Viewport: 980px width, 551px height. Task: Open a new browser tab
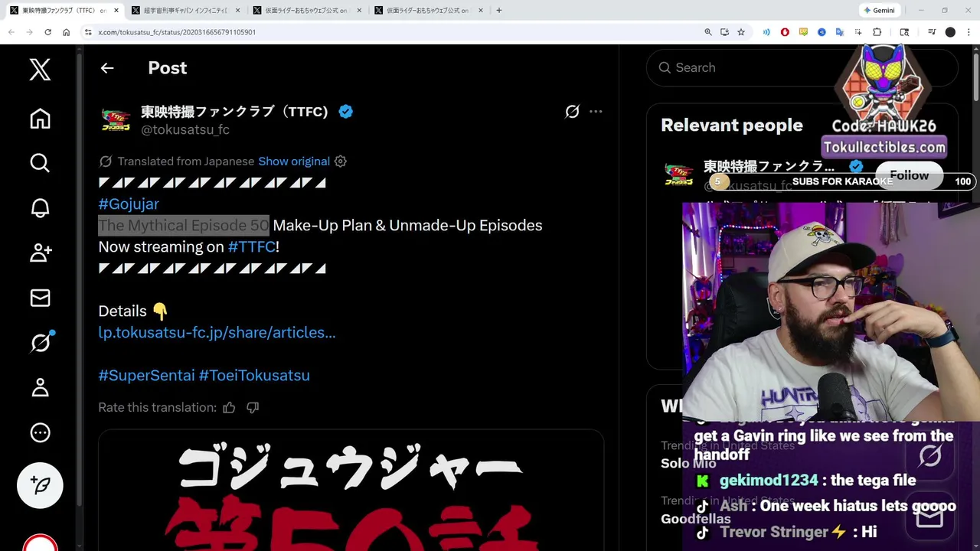(499, 11)
